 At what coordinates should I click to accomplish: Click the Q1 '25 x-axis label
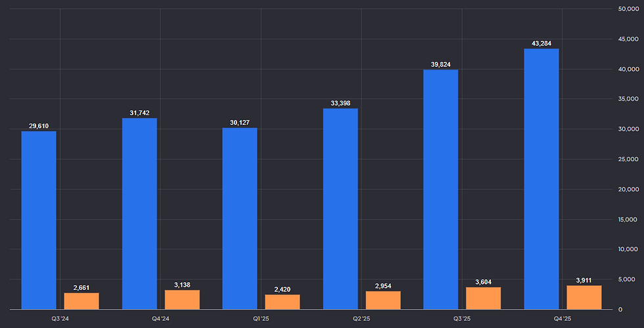[261, 319]
